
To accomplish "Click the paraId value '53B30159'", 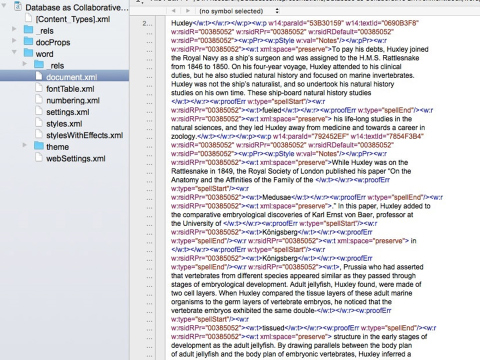I will coord(326,23).
